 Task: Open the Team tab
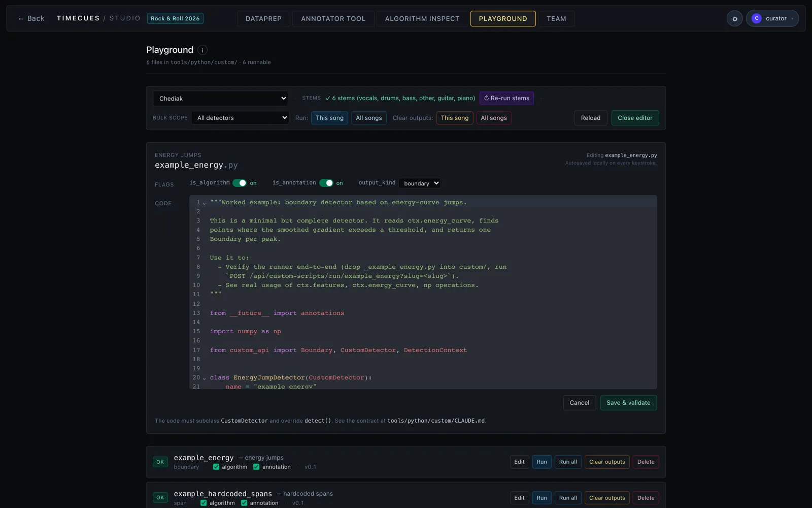556,19
